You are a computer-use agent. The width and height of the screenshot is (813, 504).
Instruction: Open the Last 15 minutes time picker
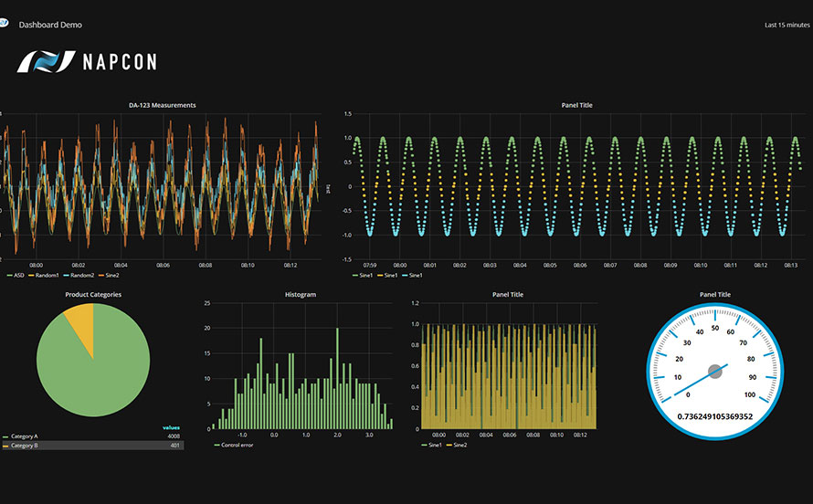[787, 25]
